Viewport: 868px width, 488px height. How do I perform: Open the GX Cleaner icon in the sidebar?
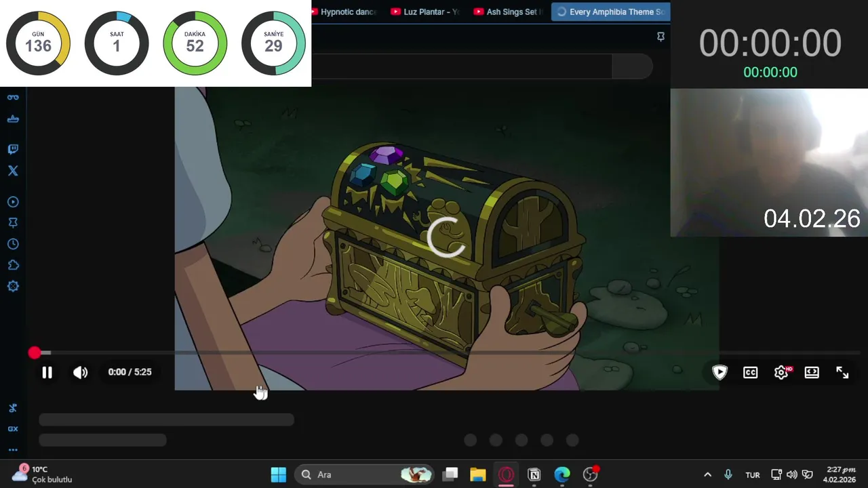[13, 119]
